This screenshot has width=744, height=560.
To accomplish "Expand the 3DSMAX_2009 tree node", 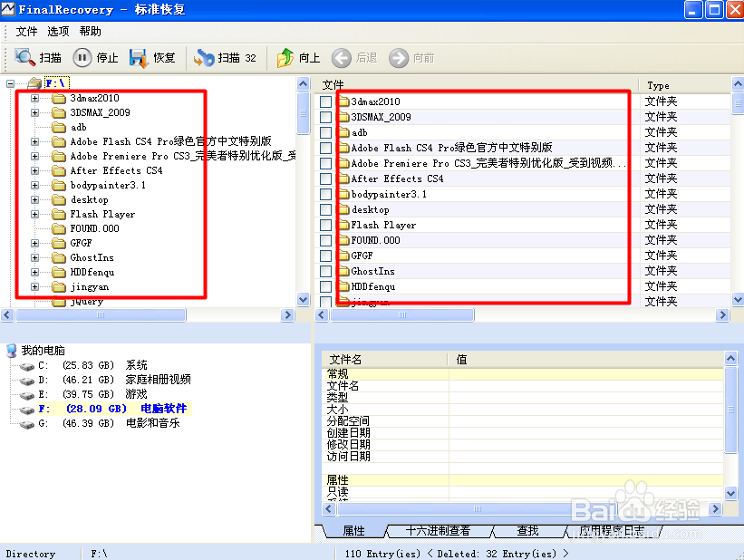I will coord(34,113).
